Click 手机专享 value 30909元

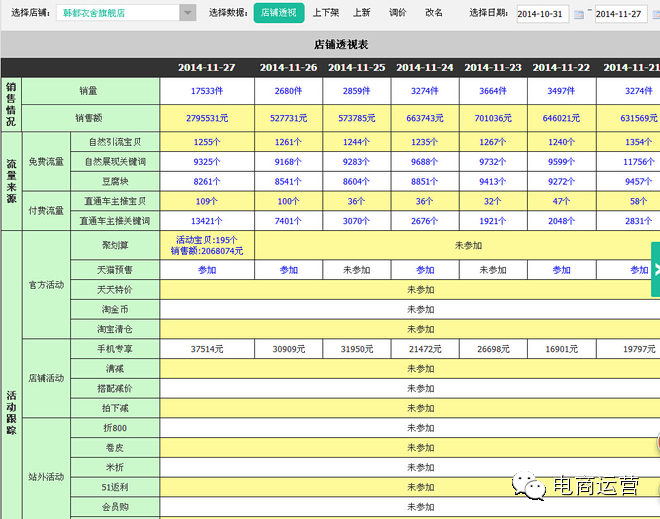[x=288, y=349]
